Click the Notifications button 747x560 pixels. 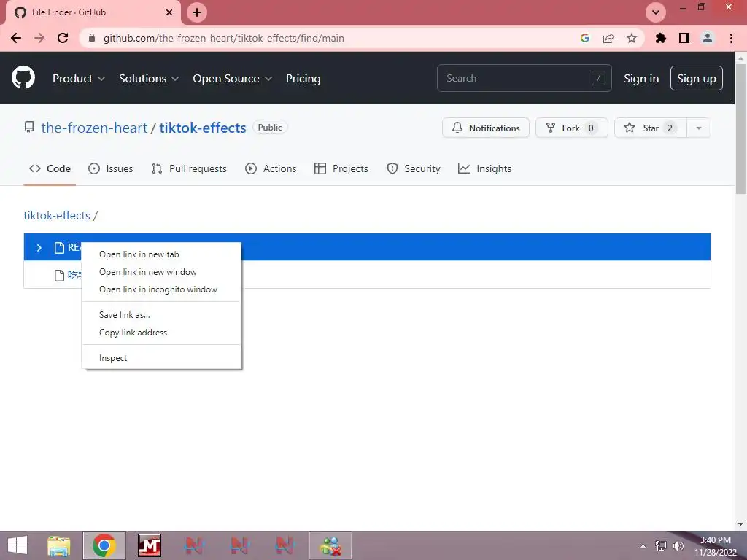(x=485, y=128)
